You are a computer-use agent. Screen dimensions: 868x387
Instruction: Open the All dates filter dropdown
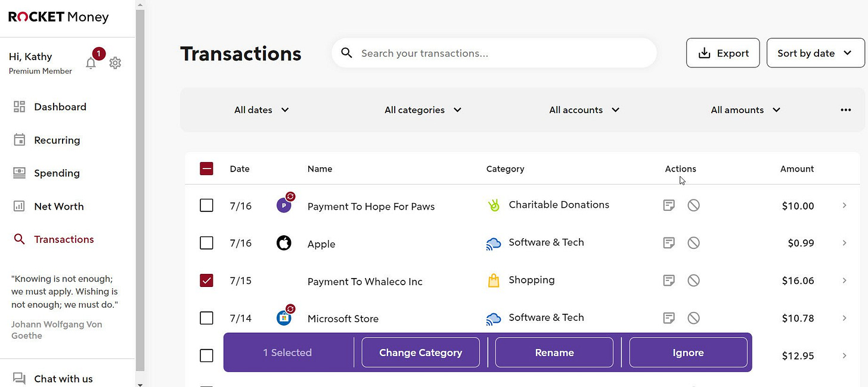coord(262,110)
